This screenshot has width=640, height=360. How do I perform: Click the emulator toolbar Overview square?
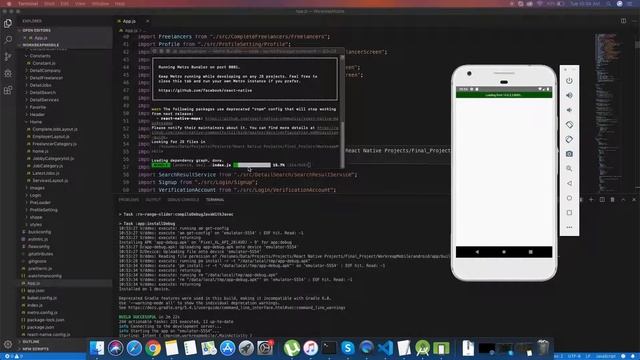click(569, 213)
